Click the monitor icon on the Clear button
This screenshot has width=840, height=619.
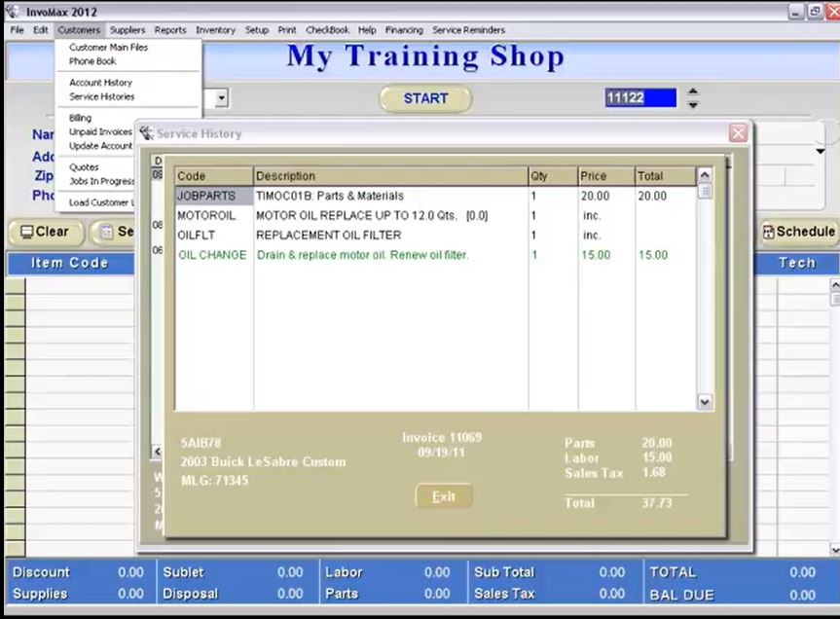pos(28,232)
